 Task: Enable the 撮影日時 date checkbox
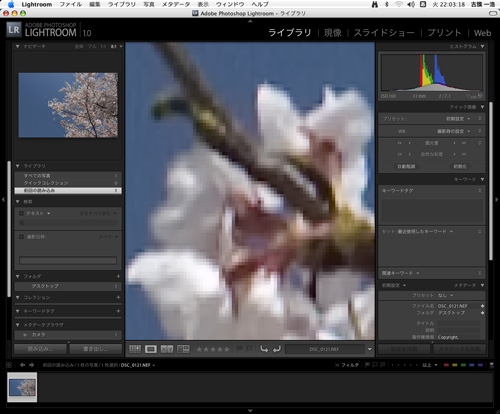click(x=21, y=237)
